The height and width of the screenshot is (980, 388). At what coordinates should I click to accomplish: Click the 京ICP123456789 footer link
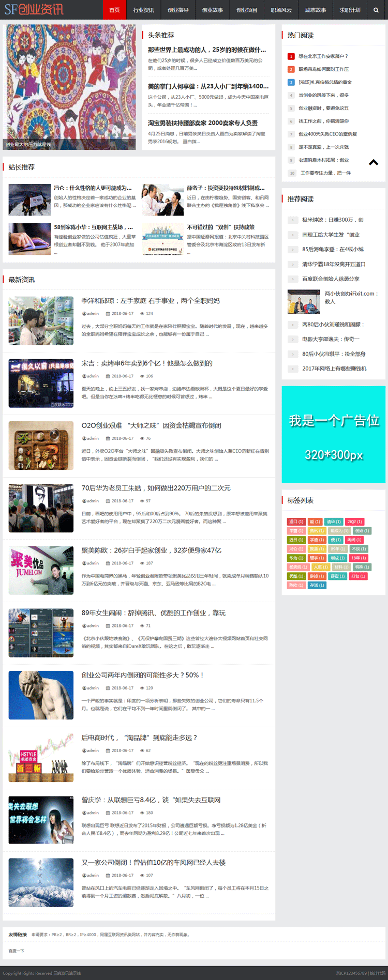[351, 973]
